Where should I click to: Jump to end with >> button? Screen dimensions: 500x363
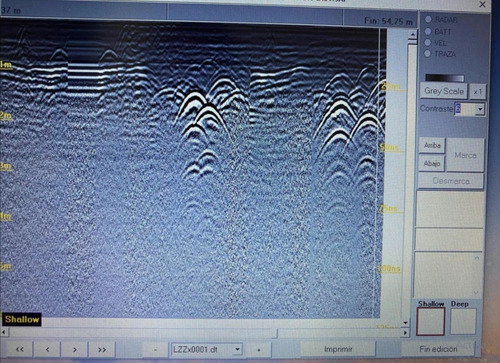[102, 349]
